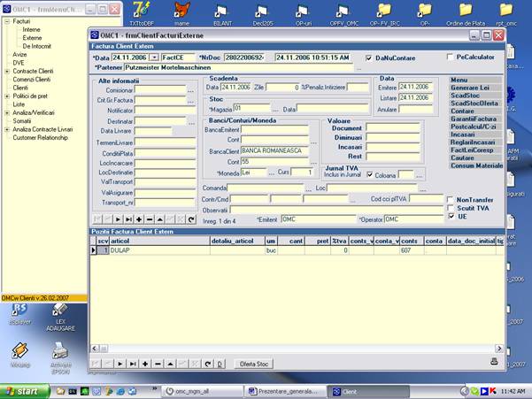
Task: Click the add record plus button in bottom navigator
Action: [x=146, y=364]
